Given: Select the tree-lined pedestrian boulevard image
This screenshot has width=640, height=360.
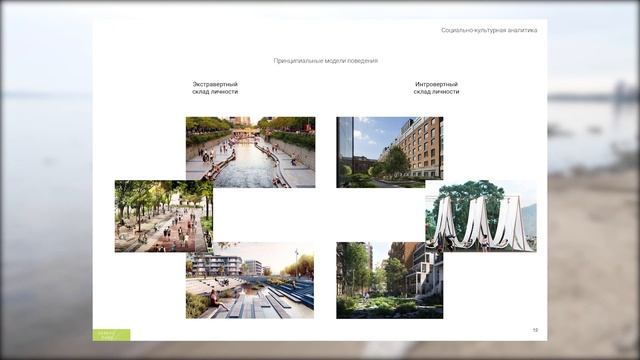Looking at the screenshot, I should pyautogui.click(x=164, y=216).
